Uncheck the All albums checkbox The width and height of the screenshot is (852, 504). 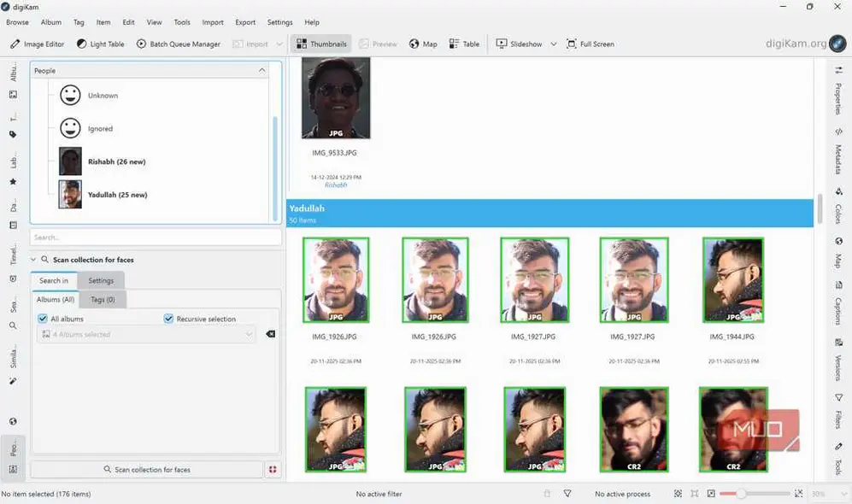(x=42, y=319)
